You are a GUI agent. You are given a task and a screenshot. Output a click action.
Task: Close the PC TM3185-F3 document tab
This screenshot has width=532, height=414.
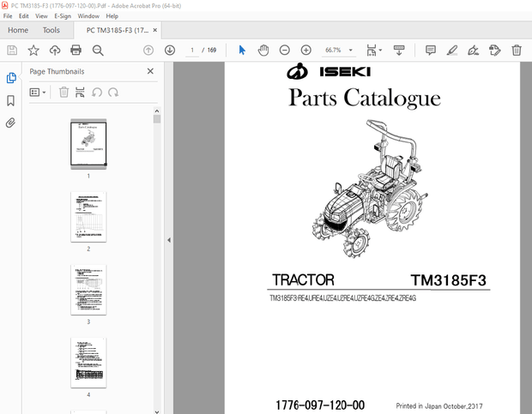click(x=155, y=30)
